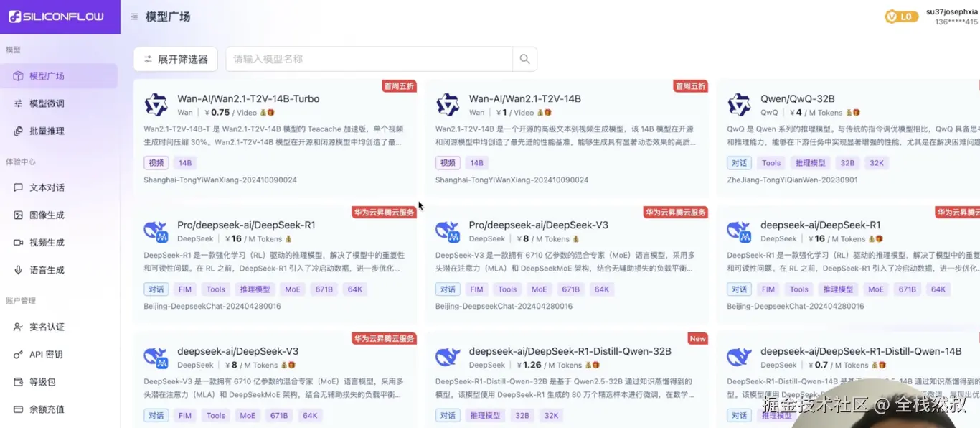The height and width of the screenshot is (428, 980).
Task: Click the Pro/deepseek-ai/DeepSeek-V3 whale logo
Action: click(448, 231)
